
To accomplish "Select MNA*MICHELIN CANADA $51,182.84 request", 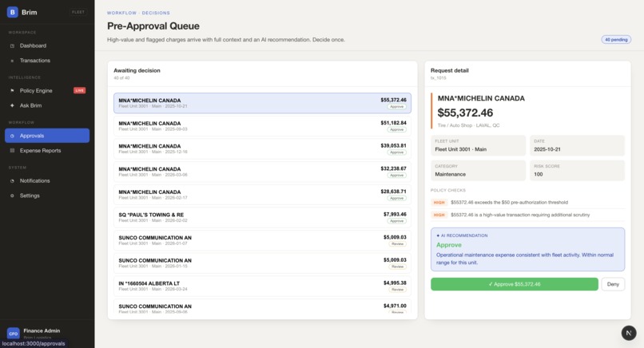I will [262, 126].
